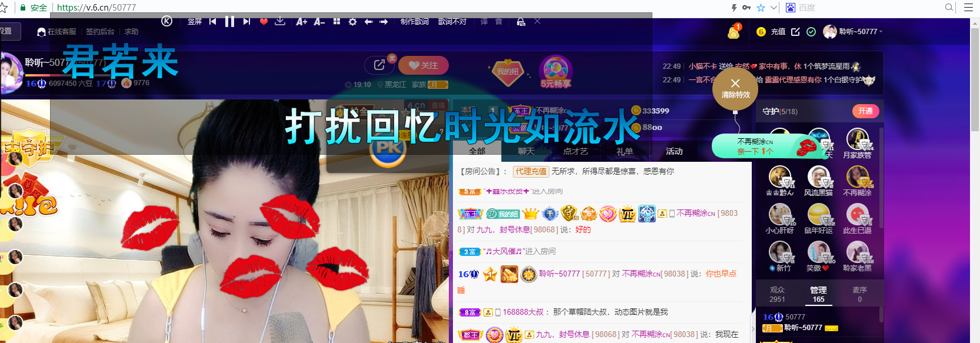Select the 管理 165 tab
This screenshot has width=980, height=343.
818,294
